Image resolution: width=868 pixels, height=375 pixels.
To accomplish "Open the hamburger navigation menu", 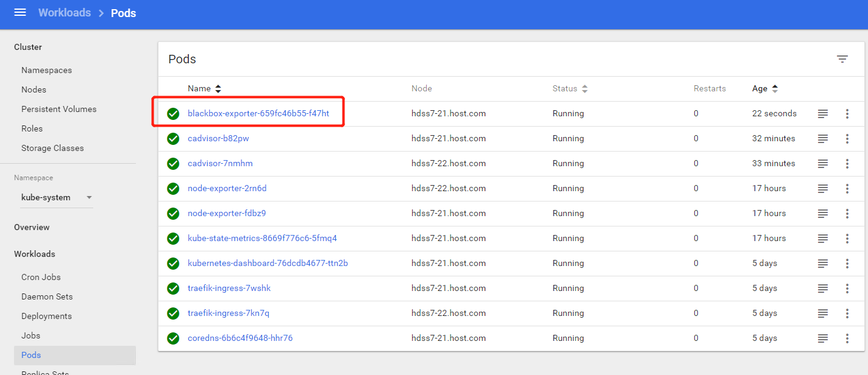I will tap(20, 13).
